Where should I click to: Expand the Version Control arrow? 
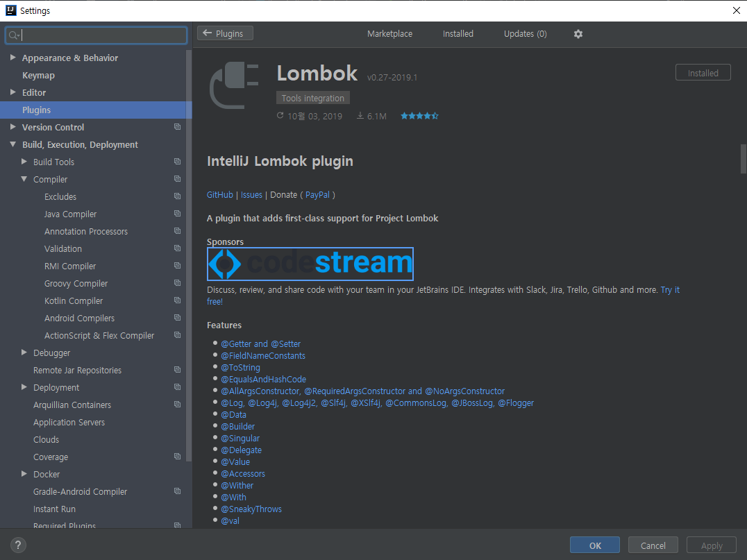pyautogui.click(x=13, y=127)
